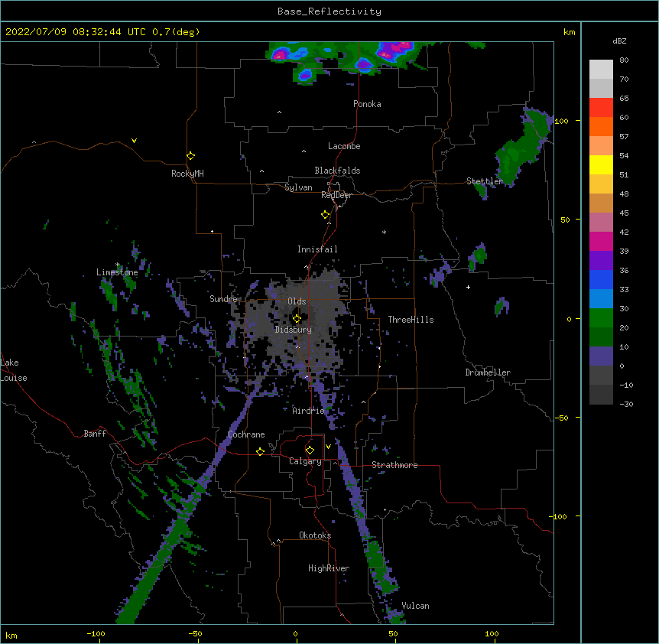Click the yellow station marker south of RedDeer
The image size is (659, 644).
[x=326, y=214]
